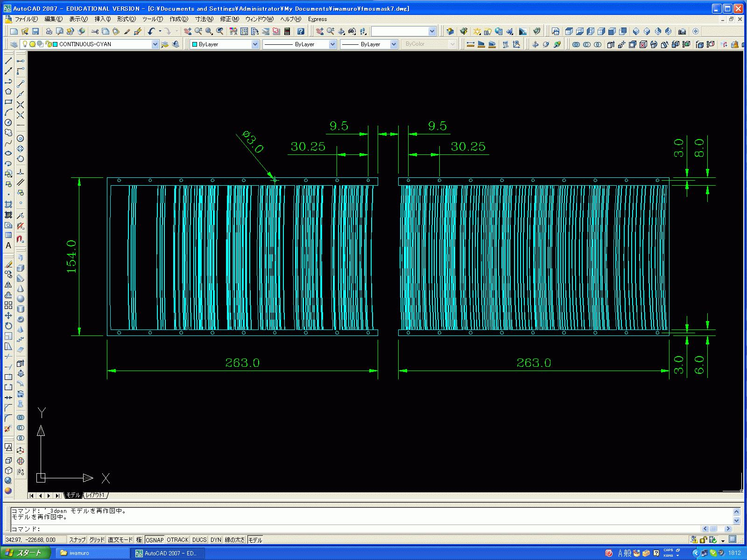Choose the Circle drawing tool
This screenshot has height=560, width=747.
coord(8,122)
